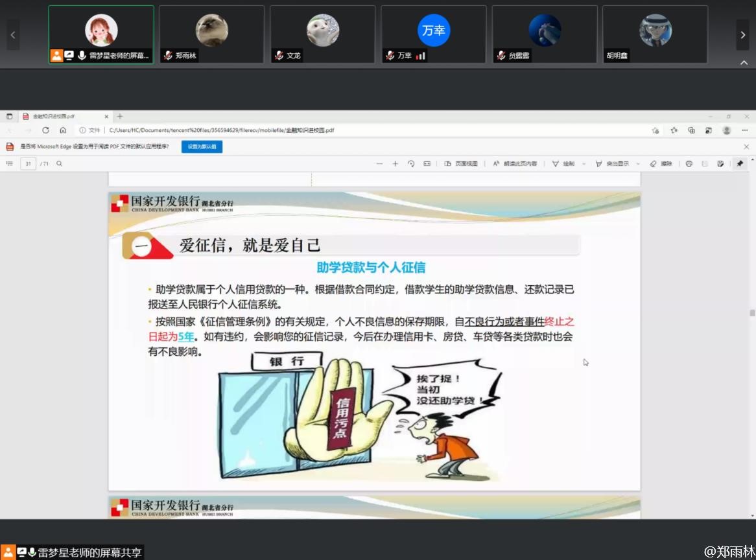
Task: Click the page number input field
Action: (x=28, y=164)
